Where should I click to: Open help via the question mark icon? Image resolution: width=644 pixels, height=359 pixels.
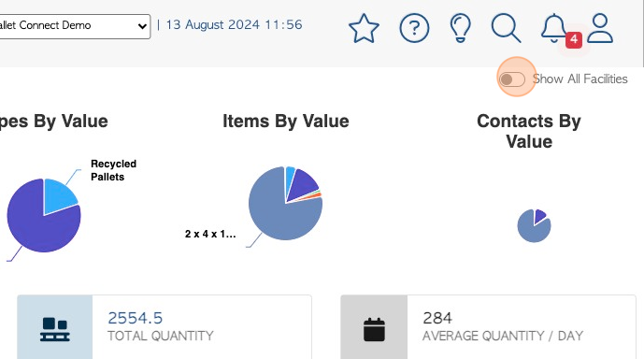414,28
